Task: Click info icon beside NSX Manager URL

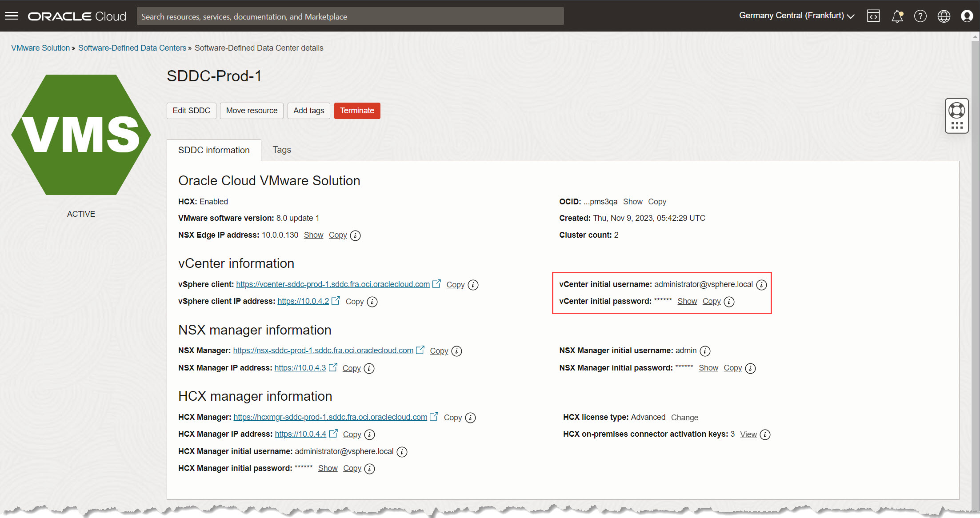Action: [456, 351]
